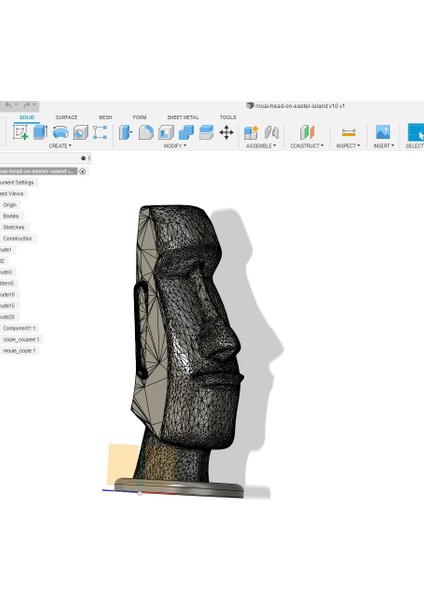The image size is (424, 600).
Task: Click the Joint tool icon
Action: (x=271, y=132)
